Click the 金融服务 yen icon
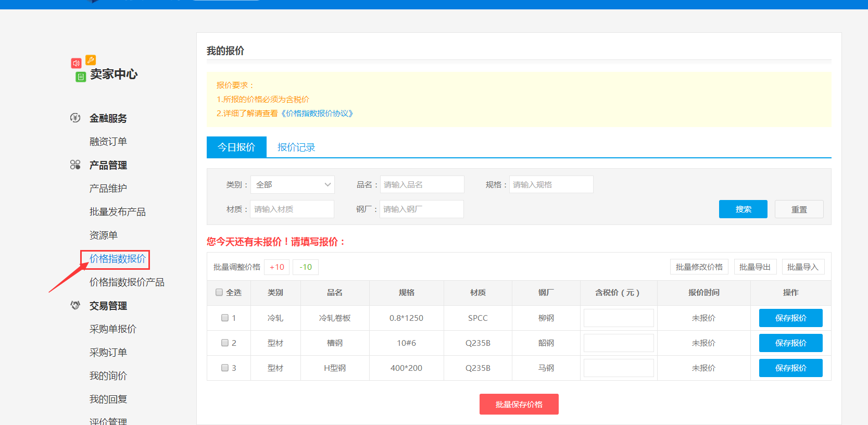The height and width of the screenshot is (425, 868). pos(75,118)
